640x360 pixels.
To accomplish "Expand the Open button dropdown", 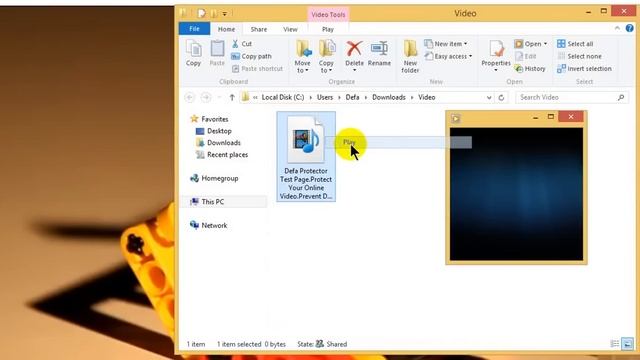I will pos(545,44).
